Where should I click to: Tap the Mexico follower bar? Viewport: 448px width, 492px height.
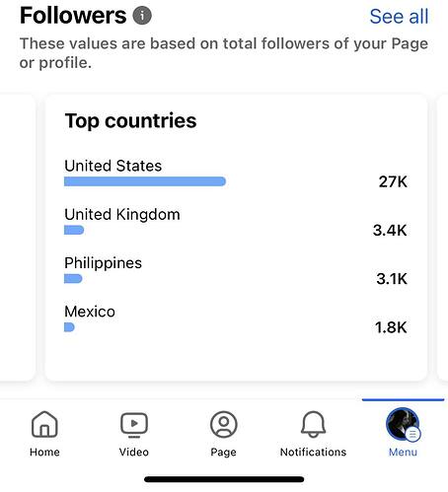(x=69, y=327)
